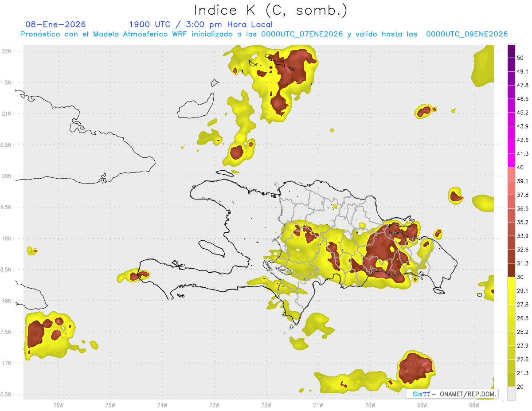Screen dimensions: 532x411
Task: Click the color bar value 30
Action: pos(520,277)
